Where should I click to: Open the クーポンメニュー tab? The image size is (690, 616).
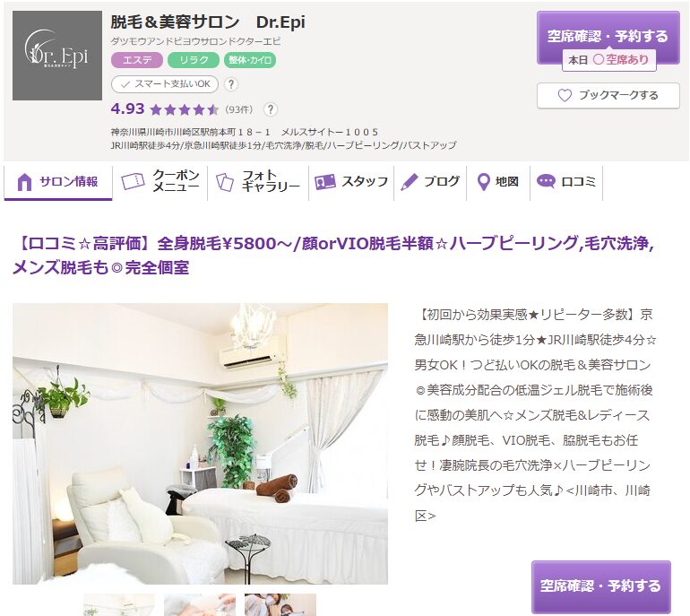click(160, 182)
